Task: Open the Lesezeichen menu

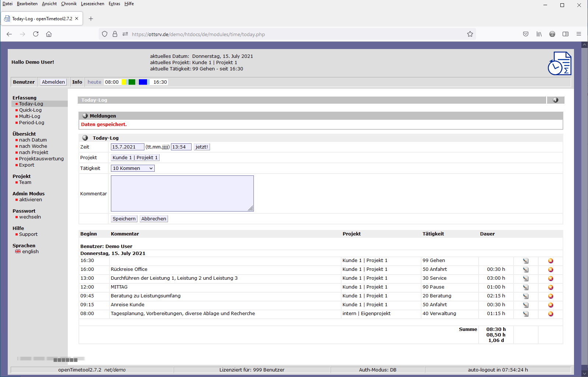Action: [x=92, y=4]
